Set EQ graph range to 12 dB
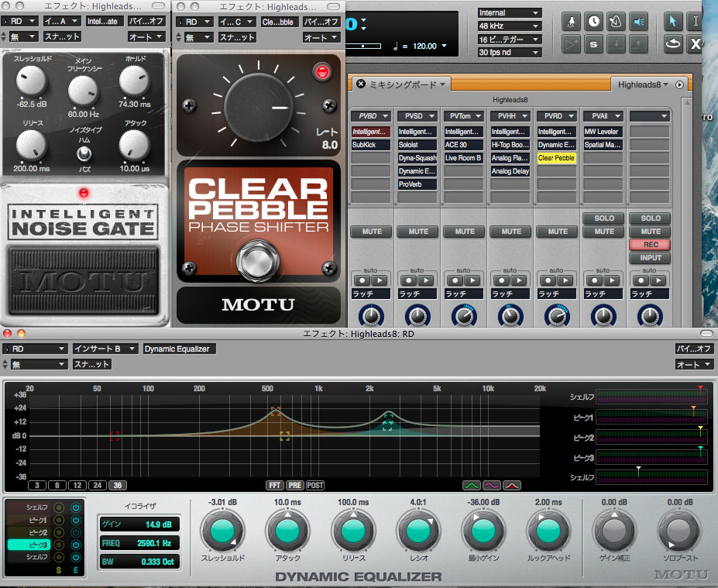Screen dimensions: 718x588 click(x=77, y=486)
